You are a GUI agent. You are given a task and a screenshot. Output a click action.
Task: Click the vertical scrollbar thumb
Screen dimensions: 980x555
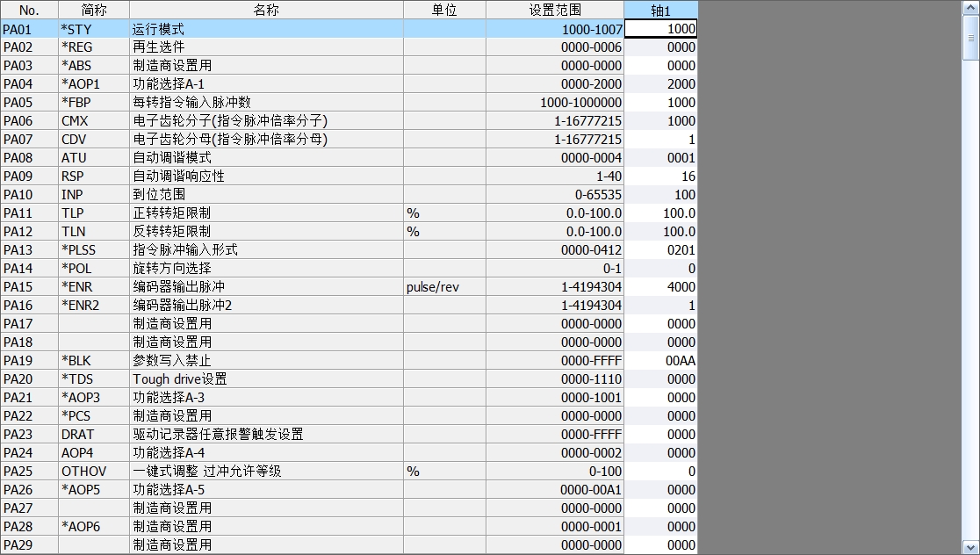coord(970,35)
